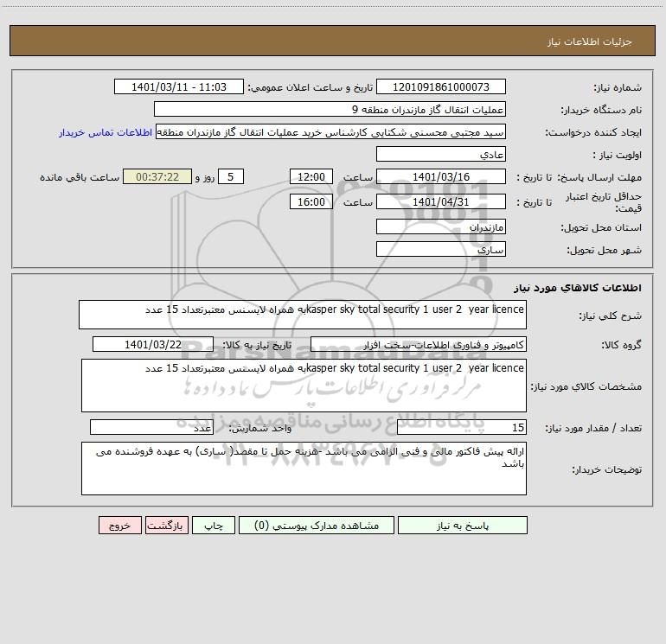
Task: Click counting unit field عدد
Action: tap(151, 427)
